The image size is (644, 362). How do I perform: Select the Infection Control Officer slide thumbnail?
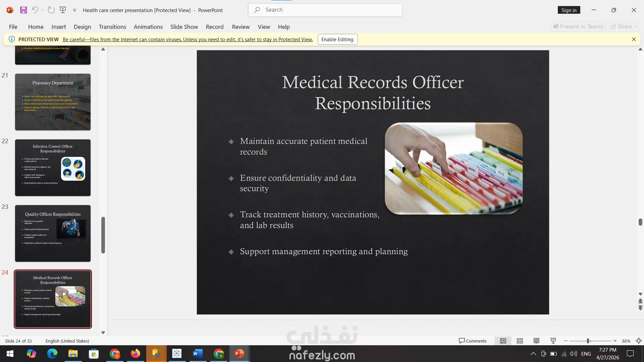53,168
